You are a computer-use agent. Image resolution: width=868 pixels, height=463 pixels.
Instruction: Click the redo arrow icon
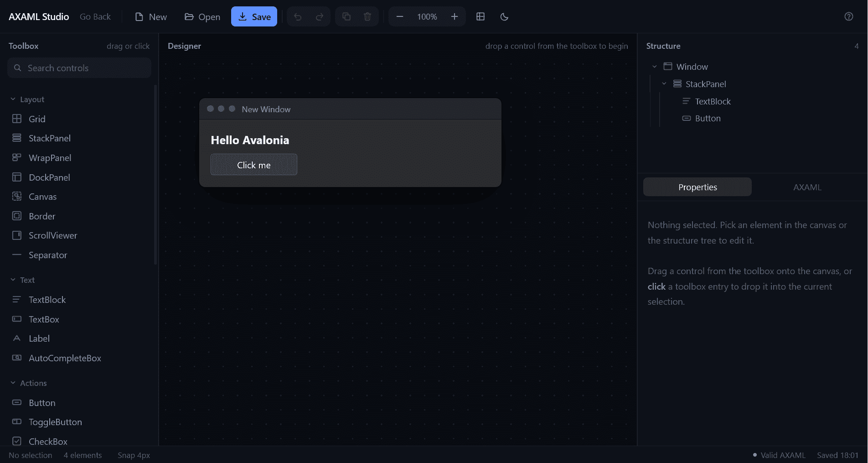pos(320,17)
